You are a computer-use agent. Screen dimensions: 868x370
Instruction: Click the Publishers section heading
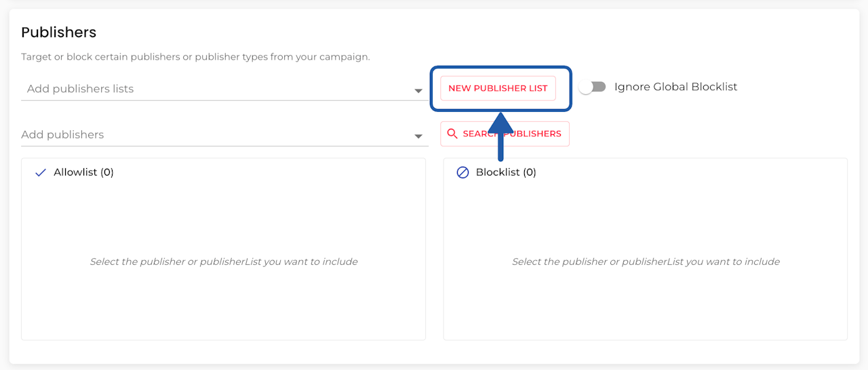click(x=59, y=33)
